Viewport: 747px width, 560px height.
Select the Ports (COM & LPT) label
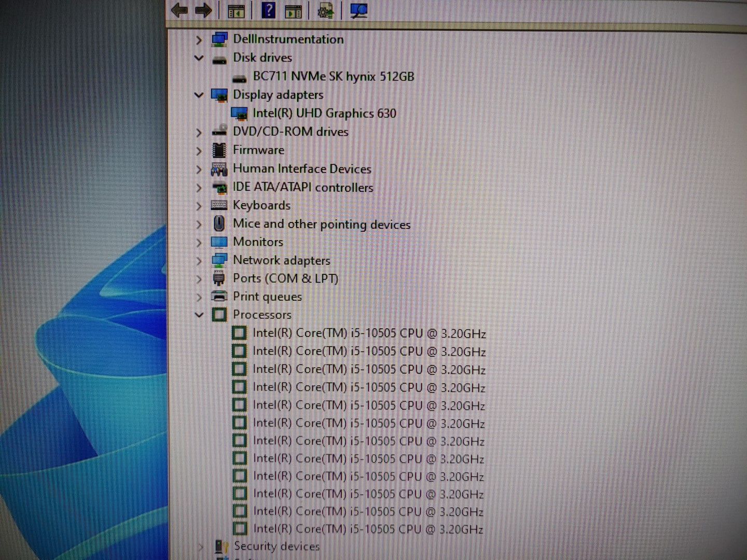(x=285, y=278)
